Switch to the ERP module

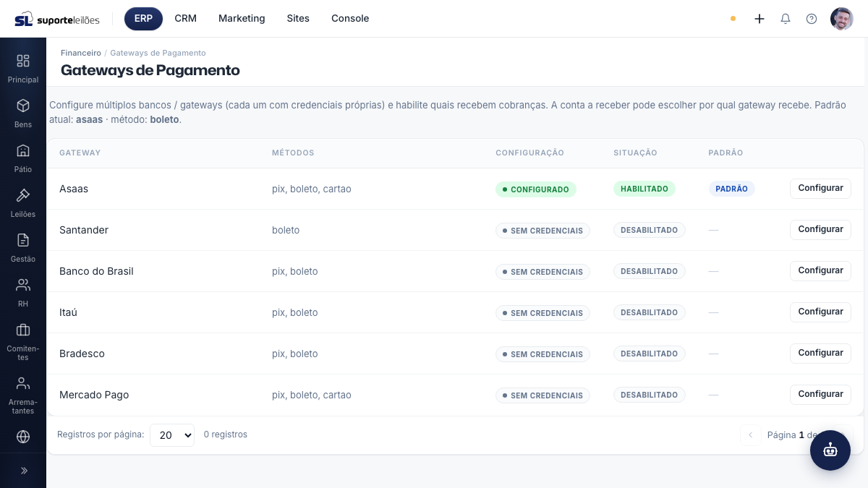143,19
